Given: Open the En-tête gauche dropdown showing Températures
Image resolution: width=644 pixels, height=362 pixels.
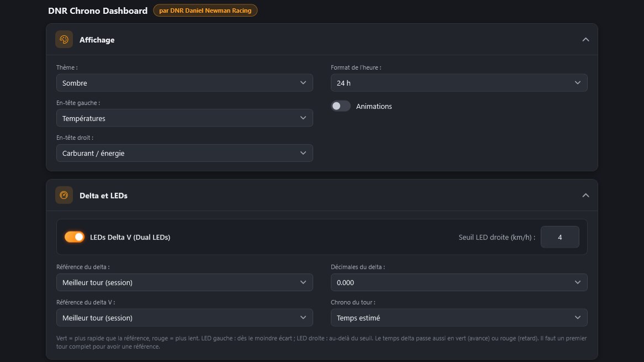Looking at the screenshot, I should pos(184,118).
